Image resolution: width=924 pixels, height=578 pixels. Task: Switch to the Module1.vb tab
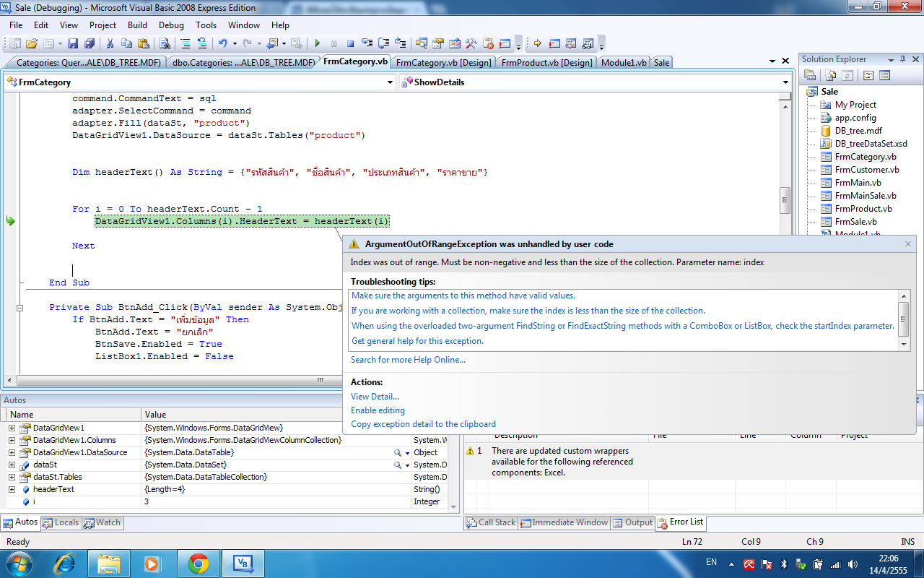coord(624,62)
